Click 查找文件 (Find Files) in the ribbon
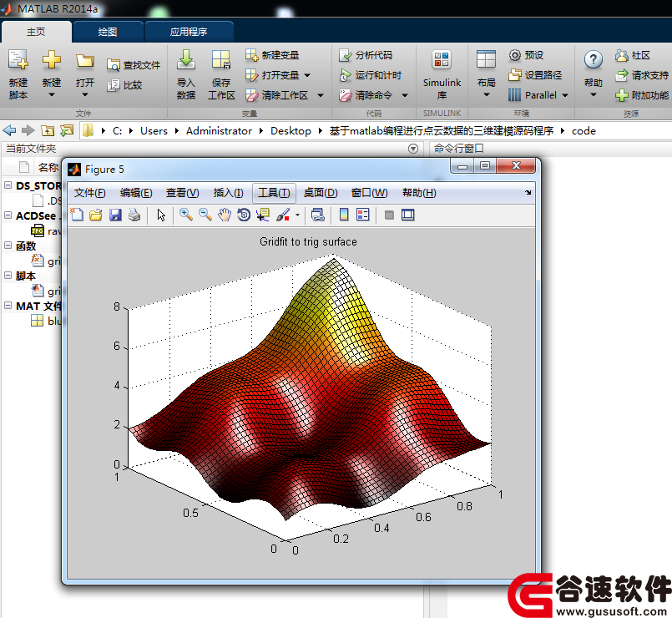Viewport: 672px width, 618px height. [x=134, y=65]
